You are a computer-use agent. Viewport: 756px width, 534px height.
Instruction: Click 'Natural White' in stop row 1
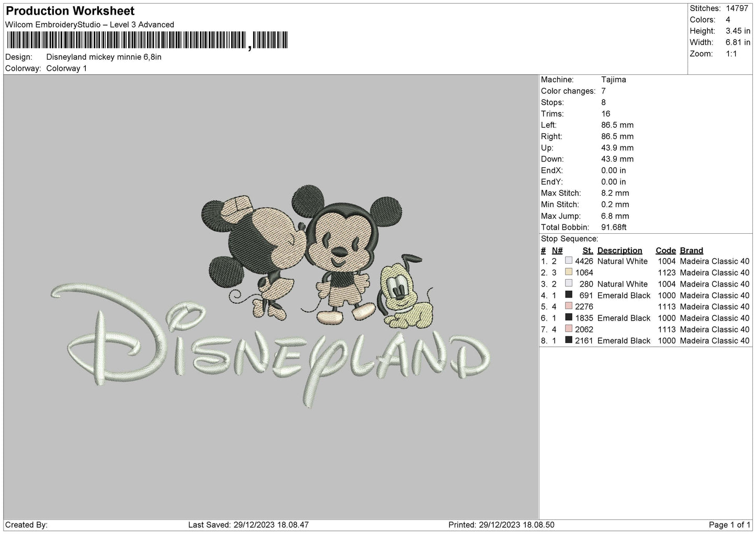pyautogui.click(x=622, y=262)
